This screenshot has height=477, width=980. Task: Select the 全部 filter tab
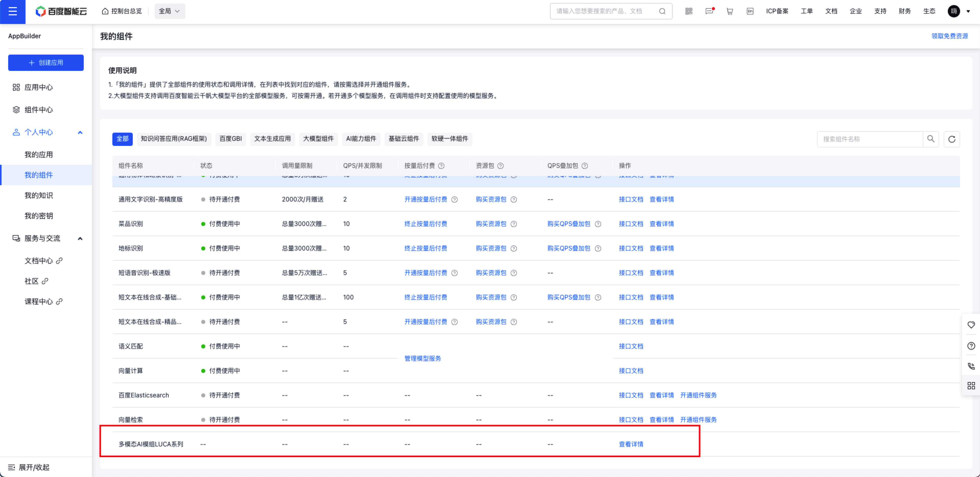click(x=123, y=139)
